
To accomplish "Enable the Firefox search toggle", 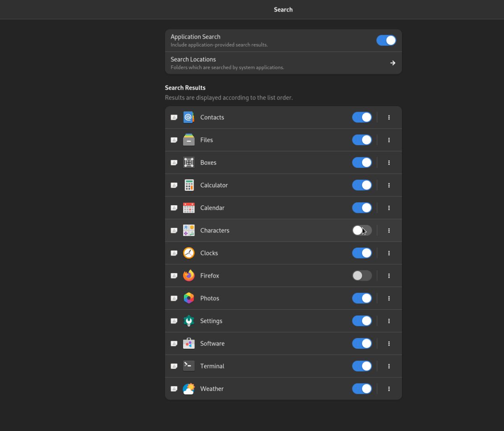I will click(x=362, y=276).
